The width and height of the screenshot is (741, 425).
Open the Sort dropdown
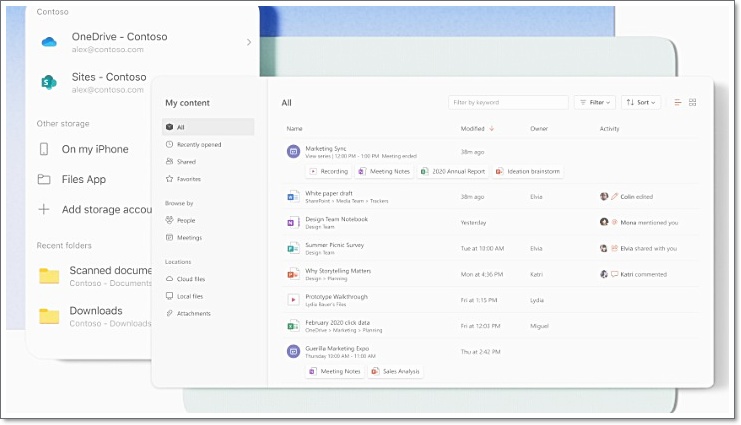[x=641, y=103]
